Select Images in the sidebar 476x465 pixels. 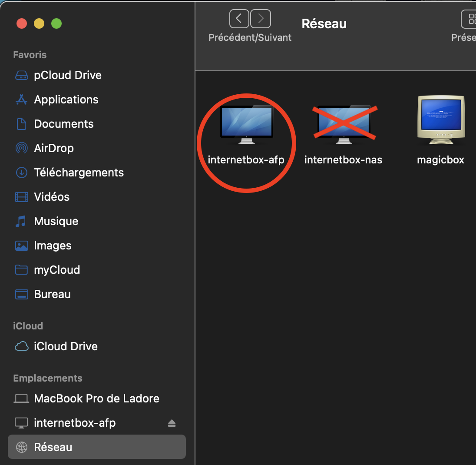53,246
